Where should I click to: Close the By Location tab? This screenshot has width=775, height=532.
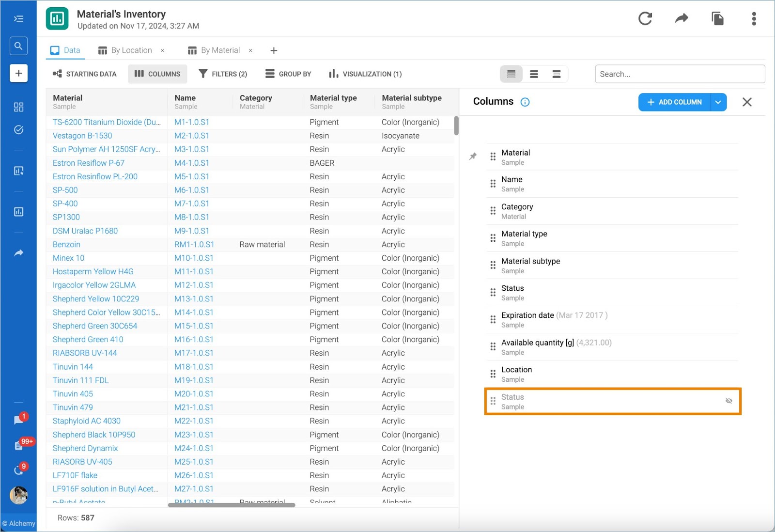162,50
